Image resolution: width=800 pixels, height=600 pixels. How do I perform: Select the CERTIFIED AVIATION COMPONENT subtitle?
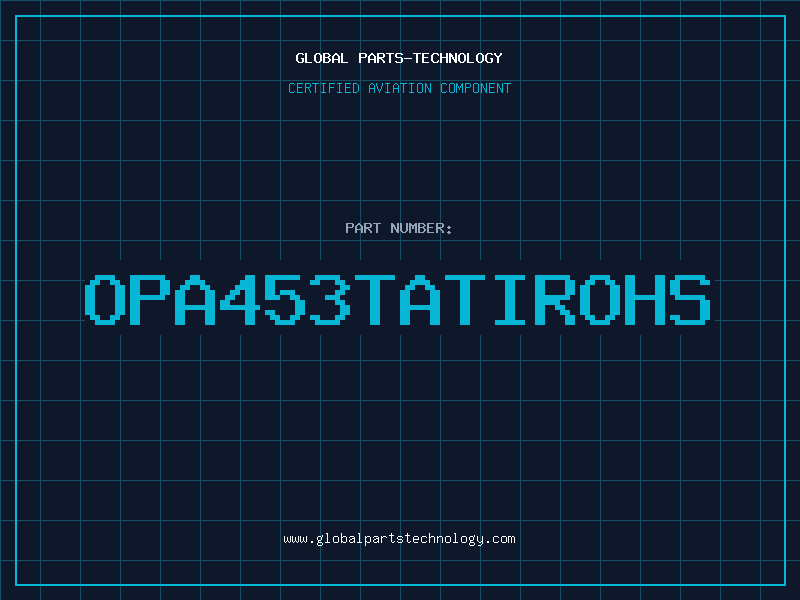(x=399, y=88)
